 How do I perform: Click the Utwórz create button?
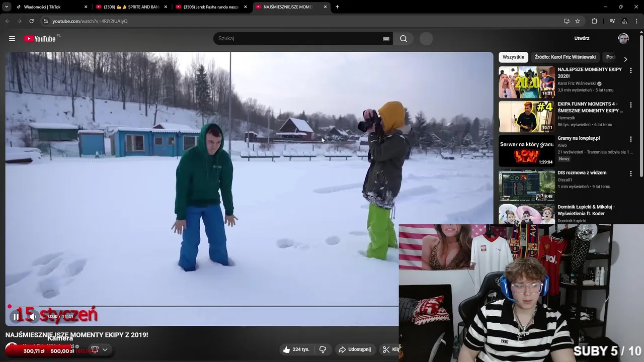pos(582,38)
